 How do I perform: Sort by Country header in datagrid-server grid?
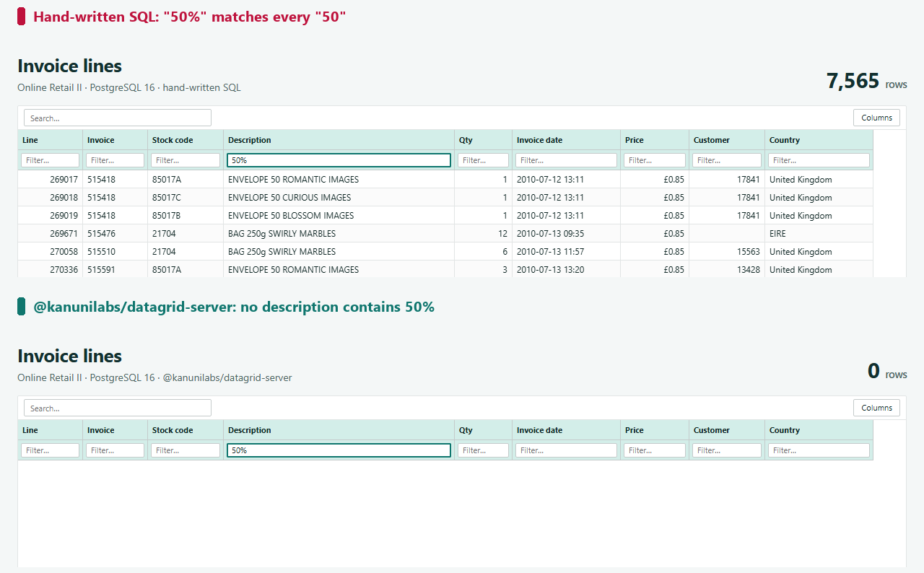819,430
